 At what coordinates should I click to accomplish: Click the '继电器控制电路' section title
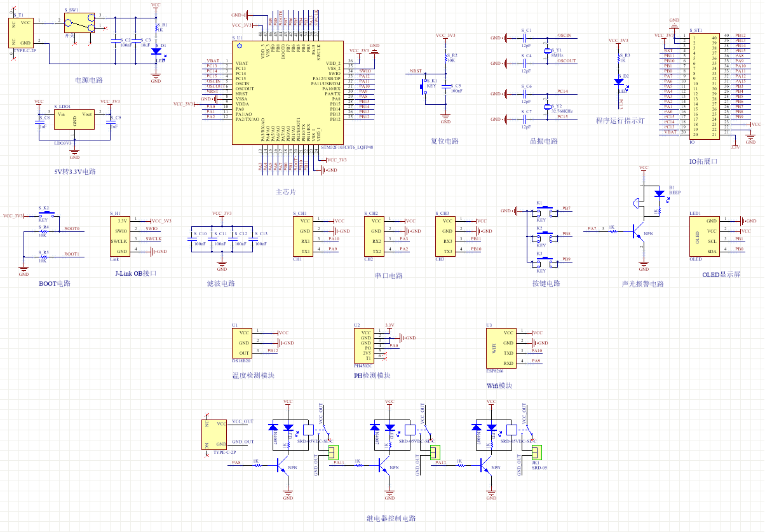[391, 519]
